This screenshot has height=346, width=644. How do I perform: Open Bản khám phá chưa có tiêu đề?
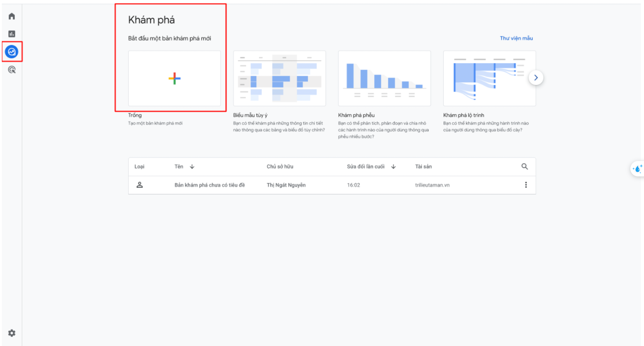(209, 185)
